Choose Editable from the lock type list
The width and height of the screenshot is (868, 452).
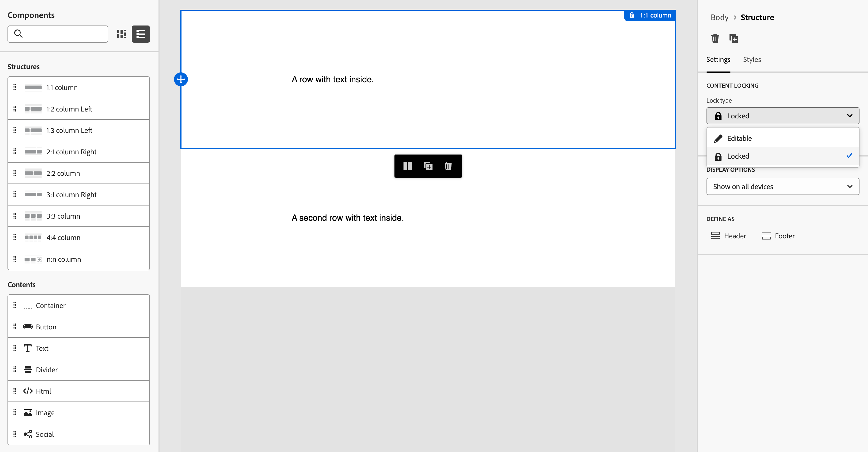coord(783,138)
